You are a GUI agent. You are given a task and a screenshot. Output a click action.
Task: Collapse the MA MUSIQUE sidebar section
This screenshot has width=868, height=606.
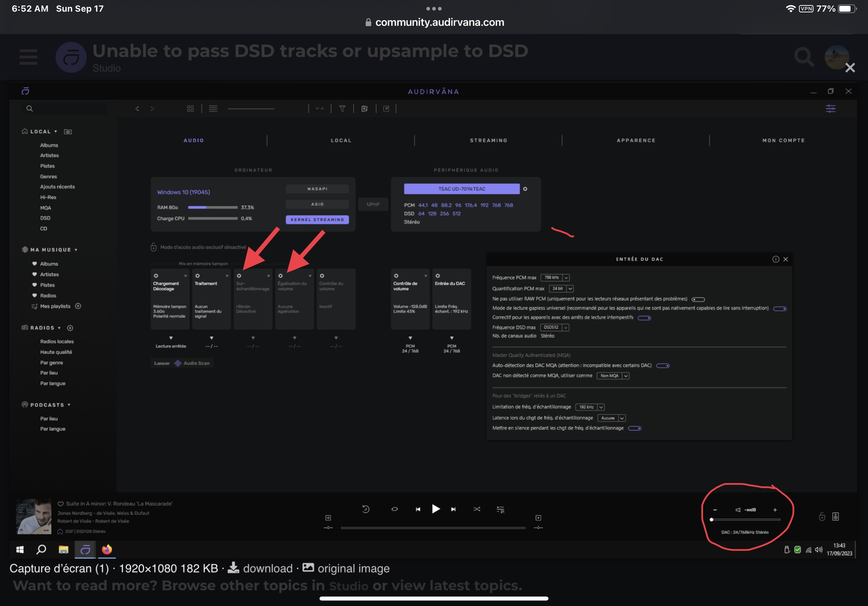(x=76, y=250)
